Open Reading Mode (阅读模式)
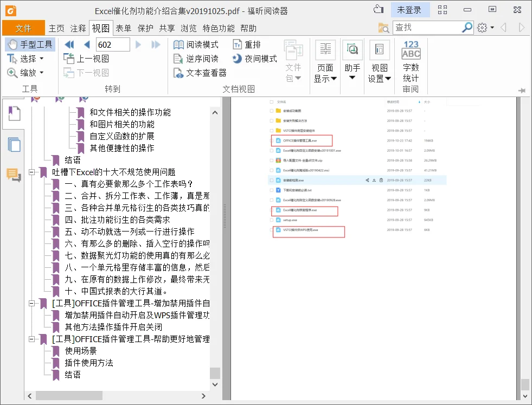Screen dimensions: 532x405 pyautogui.click(x=196, y=44)
